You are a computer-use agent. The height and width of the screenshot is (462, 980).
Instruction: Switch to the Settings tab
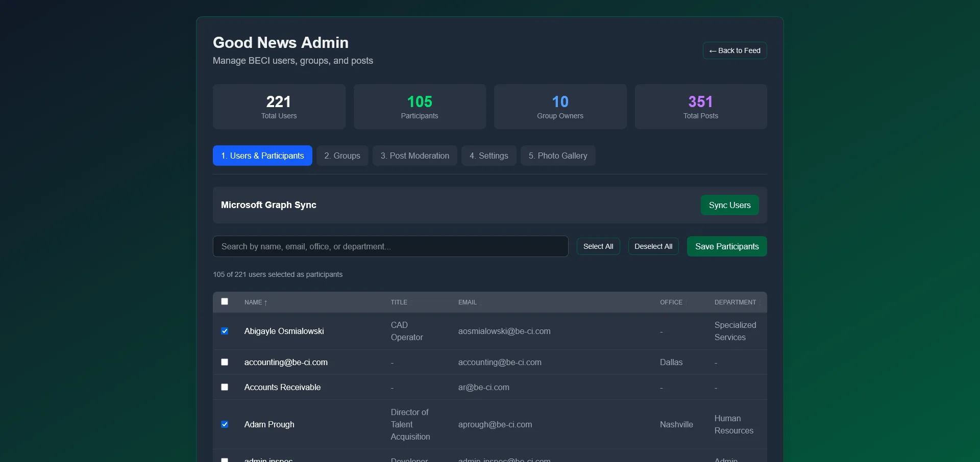[x=489, y=156]
